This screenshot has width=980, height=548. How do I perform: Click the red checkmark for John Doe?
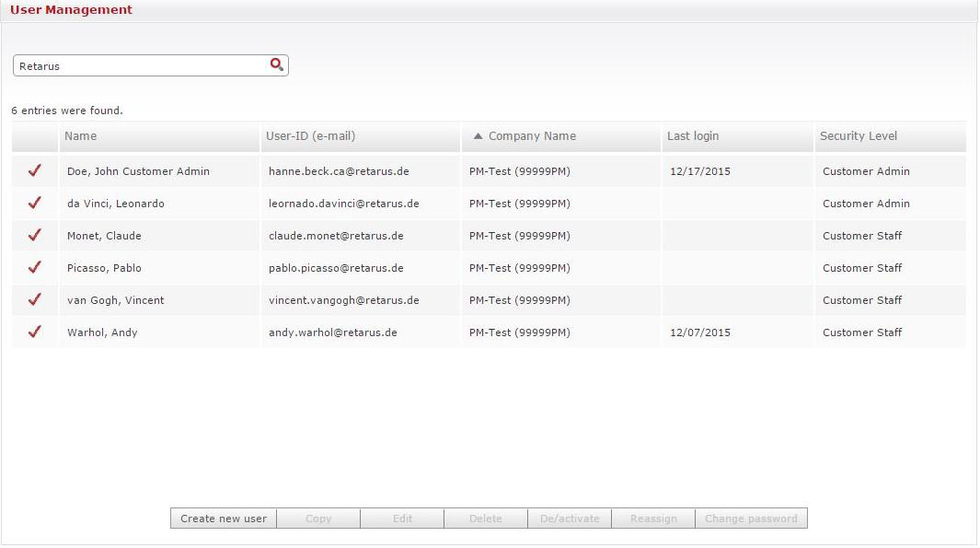[x=35, y=170]
